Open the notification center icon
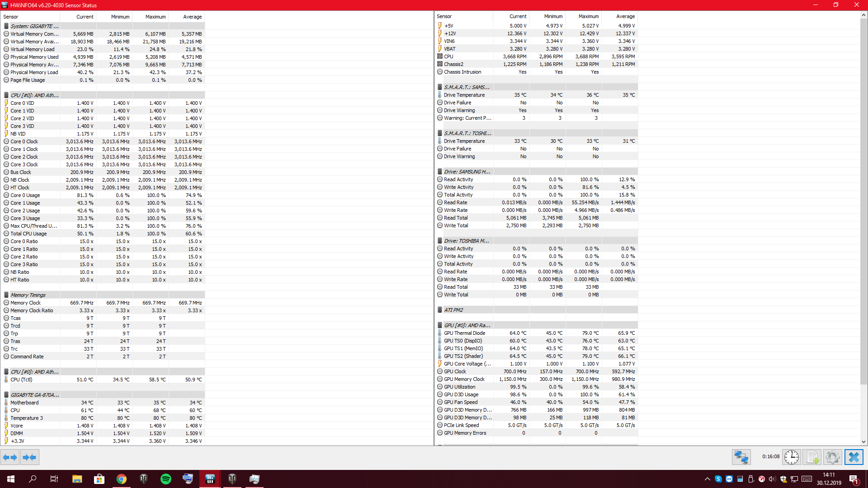The width and height of the screenshot is (868, 488). click(854, 479)
